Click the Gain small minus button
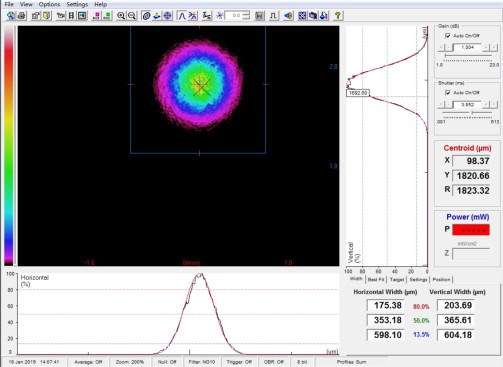503x367 pixels. coord(449,47)
